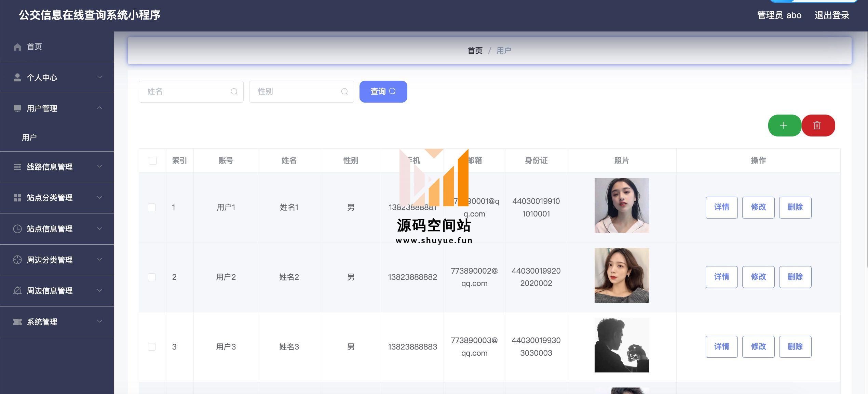This screenshot has width=868, height=394.
Task: Click 修改 for 用户3
Action: pyautogui.click(x=758, y=347)
